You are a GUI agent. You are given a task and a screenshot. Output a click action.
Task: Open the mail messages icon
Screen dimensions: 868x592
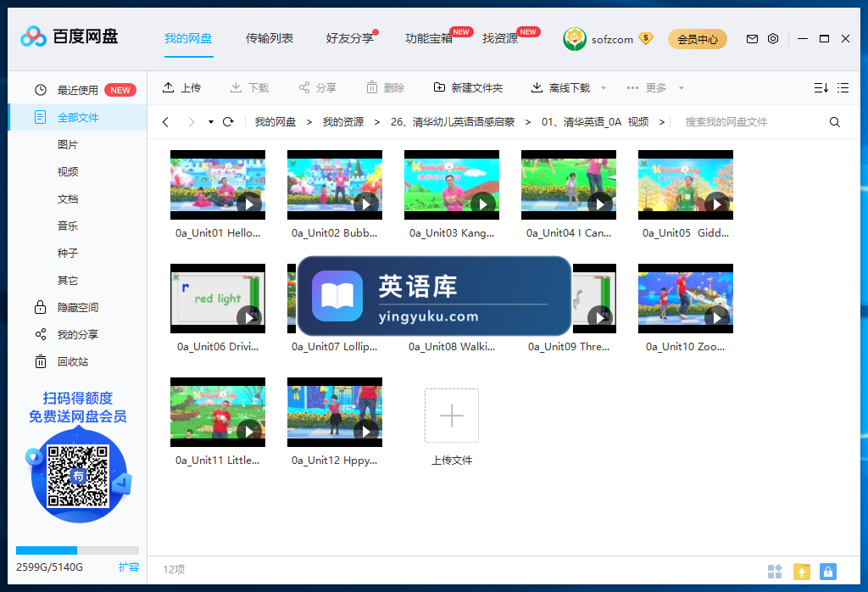click(752, 39)
